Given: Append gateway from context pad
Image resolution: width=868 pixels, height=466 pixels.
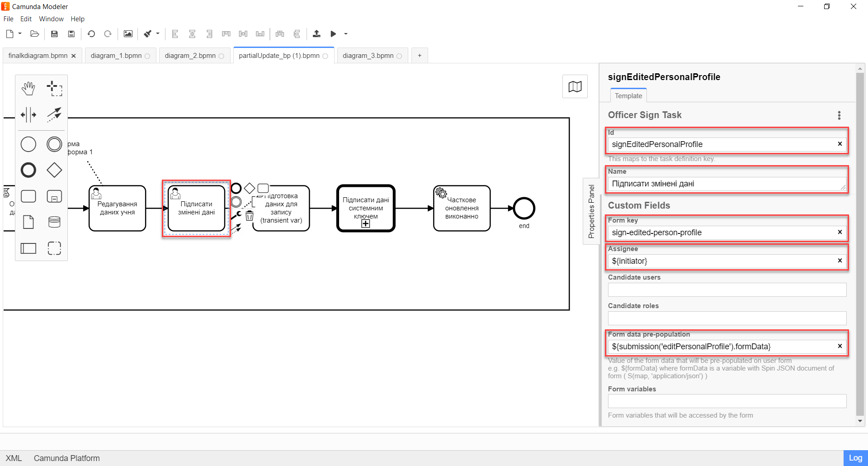Looking at the screenshot, I should coord(250,188).
